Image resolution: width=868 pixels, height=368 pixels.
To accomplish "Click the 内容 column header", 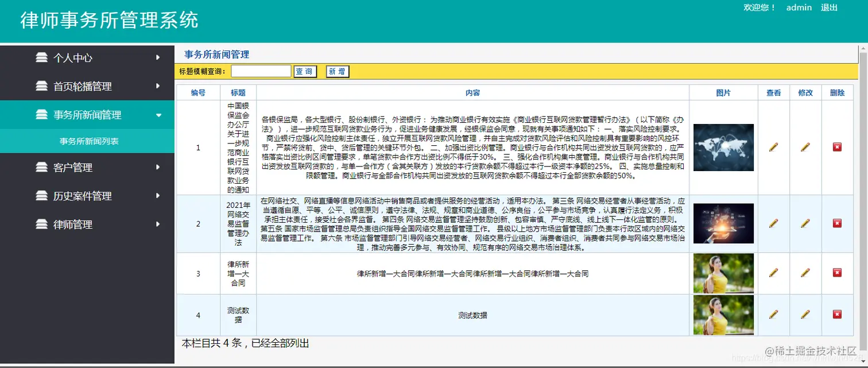I will (x=472, y=93).
